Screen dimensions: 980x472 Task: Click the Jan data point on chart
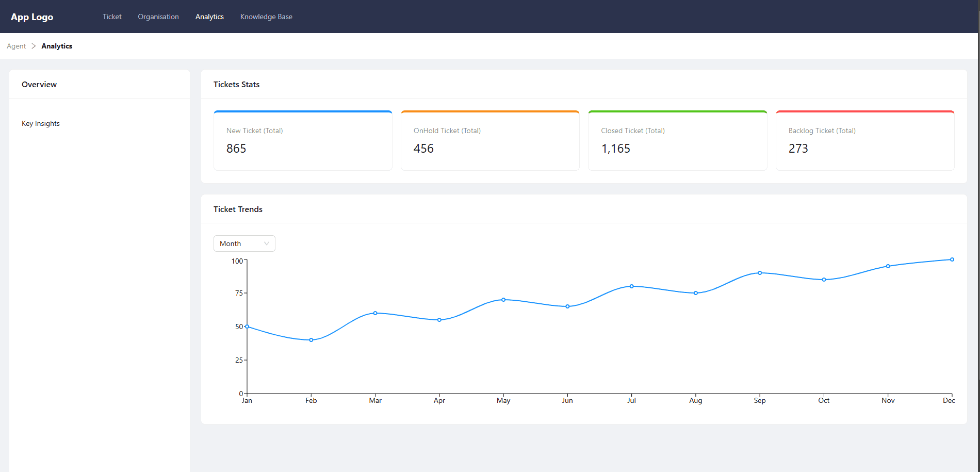click(247, 327)
